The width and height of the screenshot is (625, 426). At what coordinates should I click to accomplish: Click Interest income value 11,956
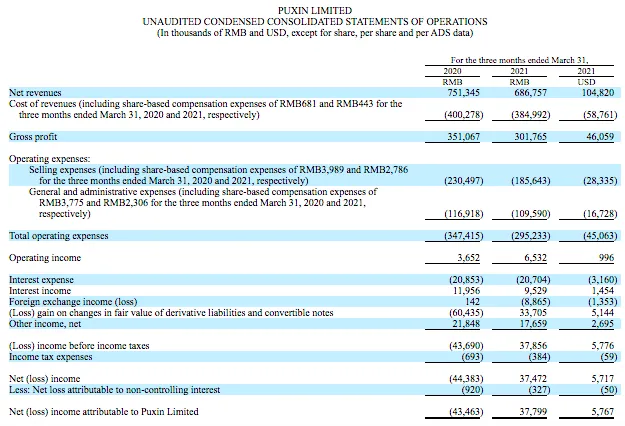coord(467,291)
